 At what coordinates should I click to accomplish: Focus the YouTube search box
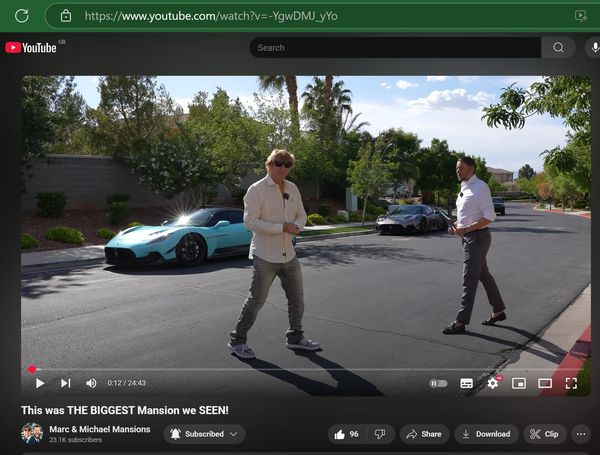(395, 47)
